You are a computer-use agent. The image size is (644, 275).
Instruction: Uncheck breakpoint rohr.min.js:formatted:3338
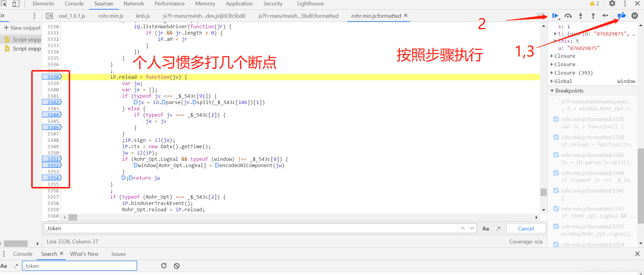556,137
